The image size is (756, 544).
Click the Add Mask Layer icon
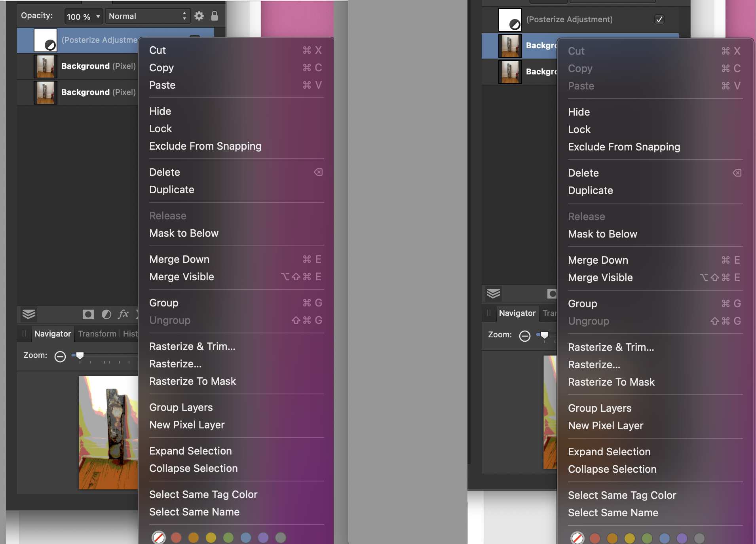click(88, 314)
